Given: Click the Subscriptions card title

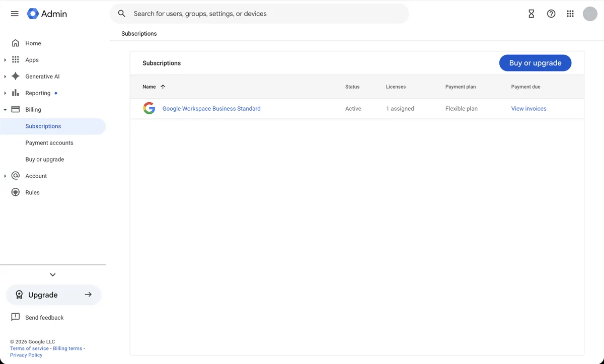Looking at the screenshot, I should [x=162, y=63].
